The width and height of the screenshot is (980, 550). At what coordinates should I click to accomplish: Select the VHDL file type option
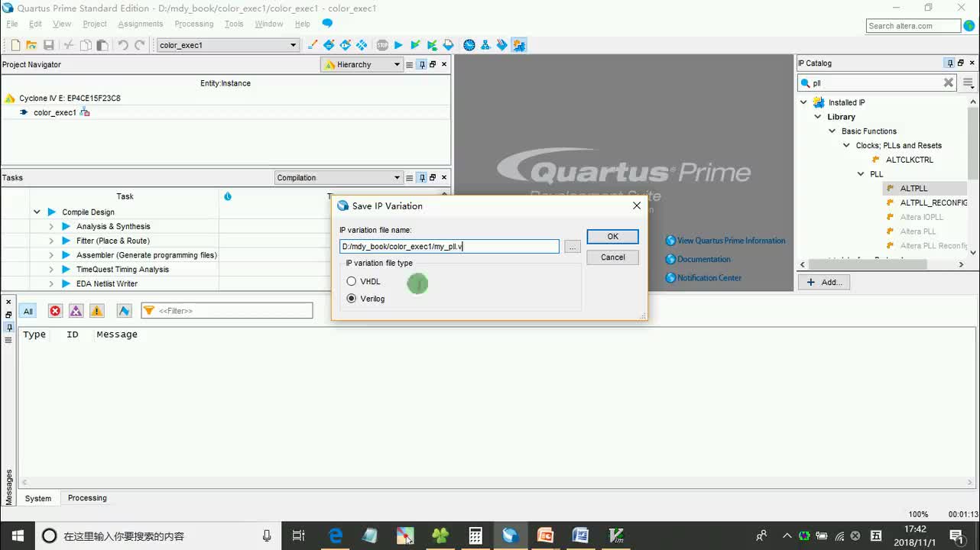click(364, 282)
